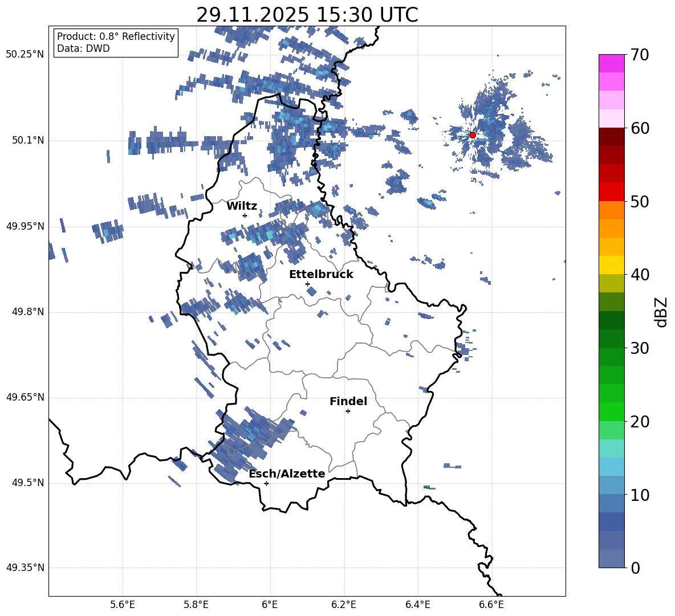Click the cross marker below Wiltz
Viewport: 675px width, 616px height.
245,215
